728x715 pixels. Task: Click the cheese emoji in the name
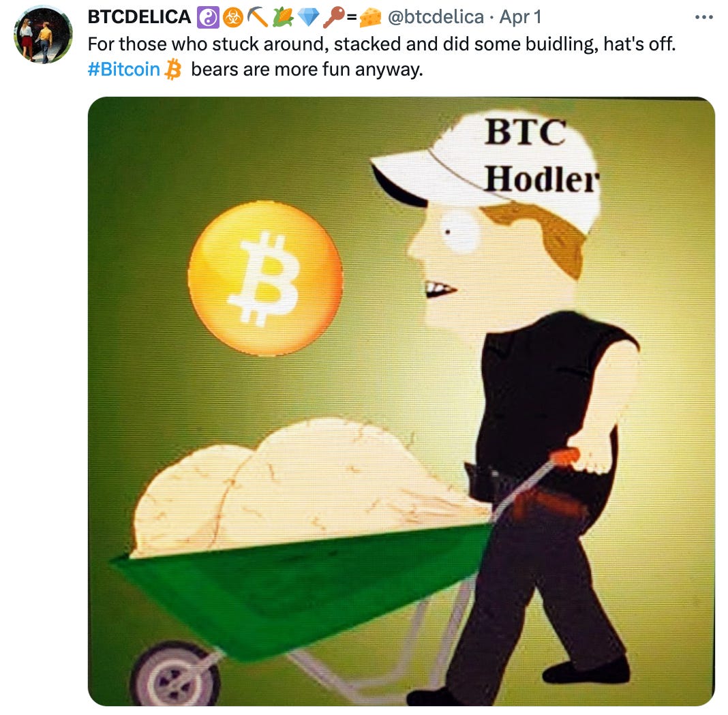pyautogui.click(x=370, y=18)
